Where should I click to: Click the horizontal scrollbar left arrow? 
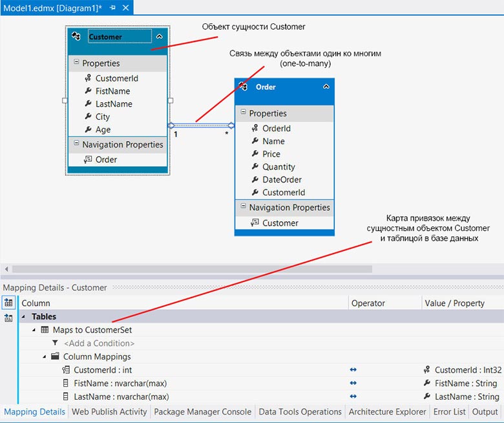tap(6, 268)
